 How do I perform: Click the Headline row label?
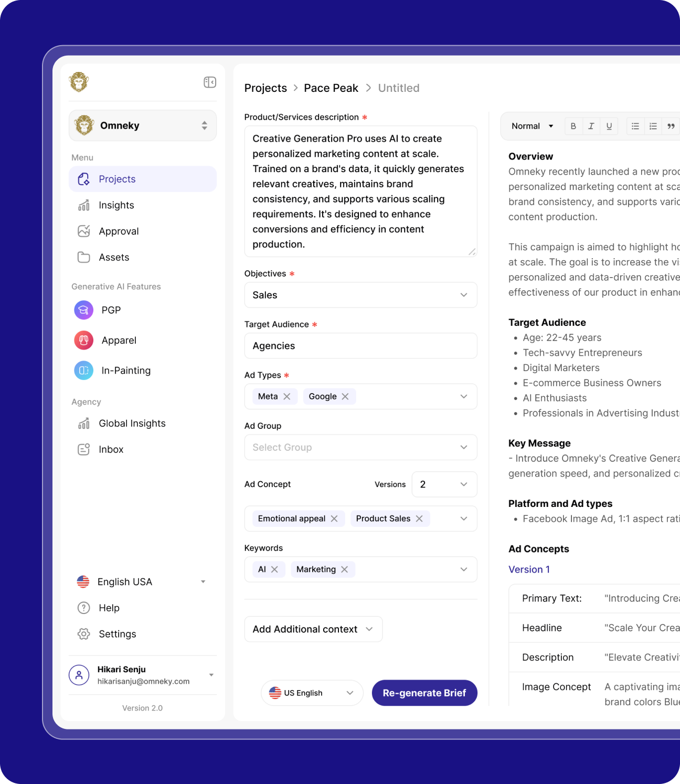point(542,628)
